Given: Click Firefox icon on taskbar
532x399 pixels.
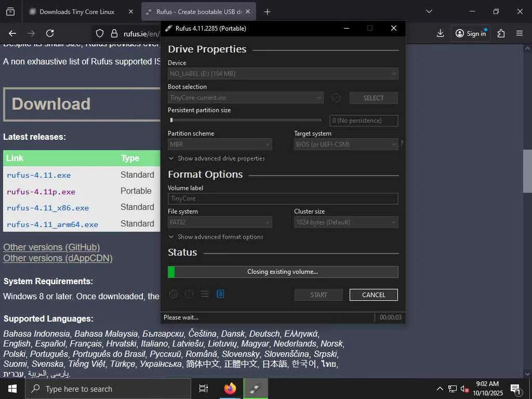Looking at the screenshot, I should point(230,389).
